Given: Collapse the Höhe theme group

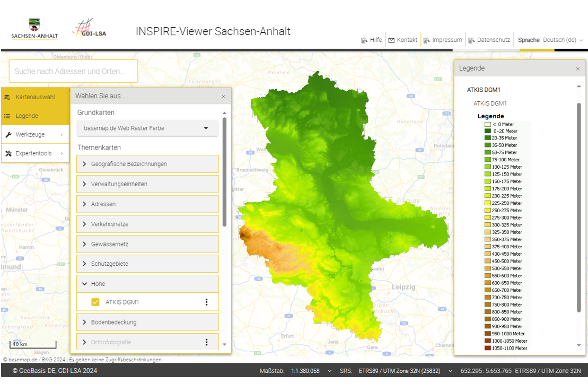Looking at the screenshot, I should (85, 284).
